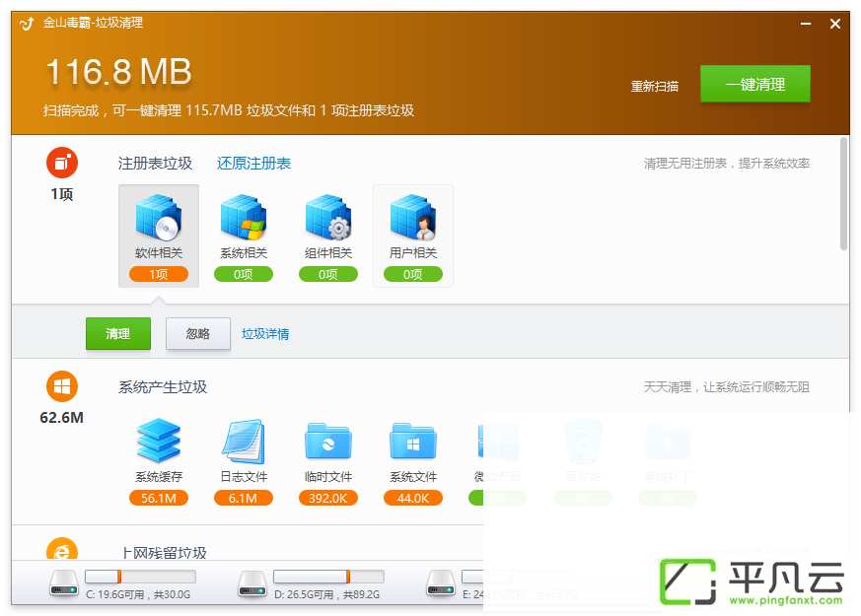Select the 组件相关 registry icon
Viewport: 861px width, 616px height.
click(328, 218)
